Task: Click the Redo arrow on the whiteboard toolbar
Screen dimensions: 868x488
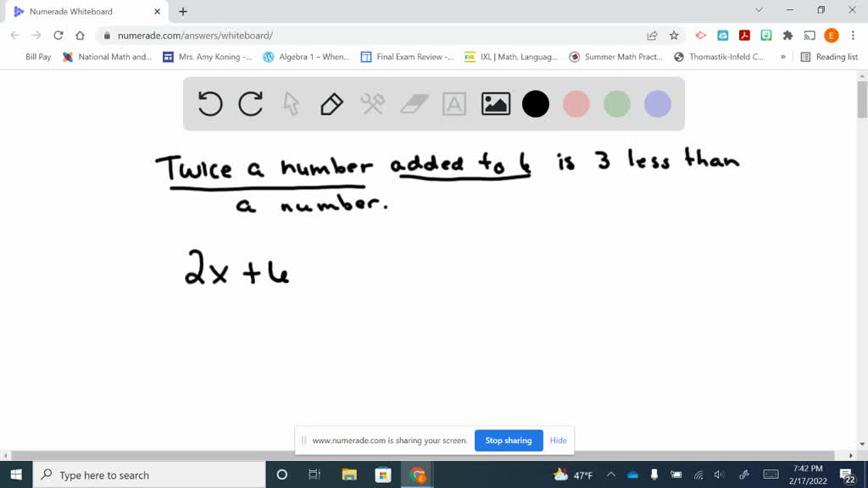Action: 250,103
